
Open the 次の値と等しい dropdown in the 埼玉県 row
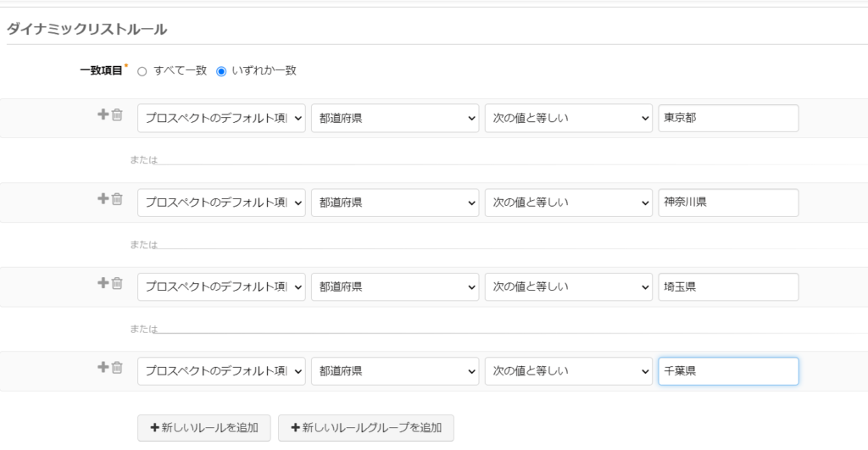coord(568,287)
